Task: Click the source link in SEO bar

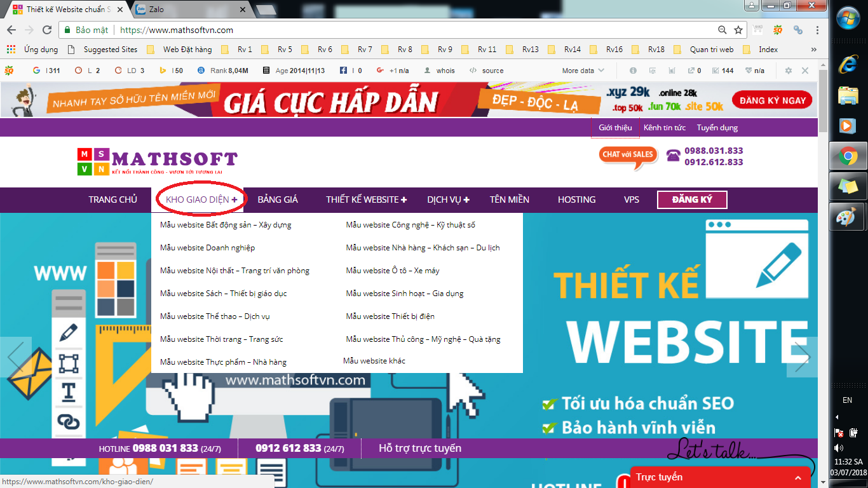Action: coord(486,71)
